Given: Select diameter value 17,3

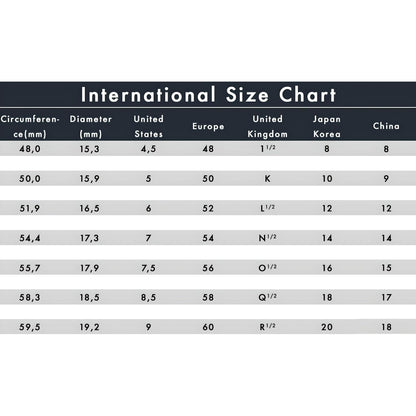Looking at the screenshot, I should tap(89, 238).
